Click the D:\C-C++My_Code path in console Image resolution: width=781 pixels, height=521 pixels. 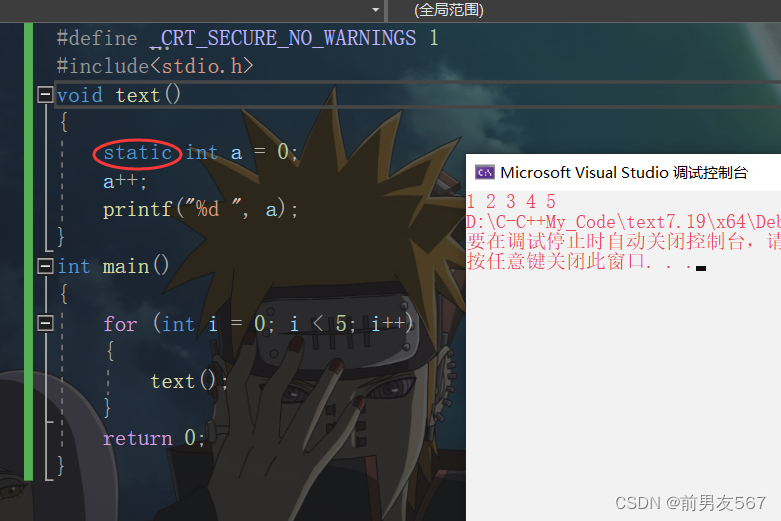tap(624, 222)
